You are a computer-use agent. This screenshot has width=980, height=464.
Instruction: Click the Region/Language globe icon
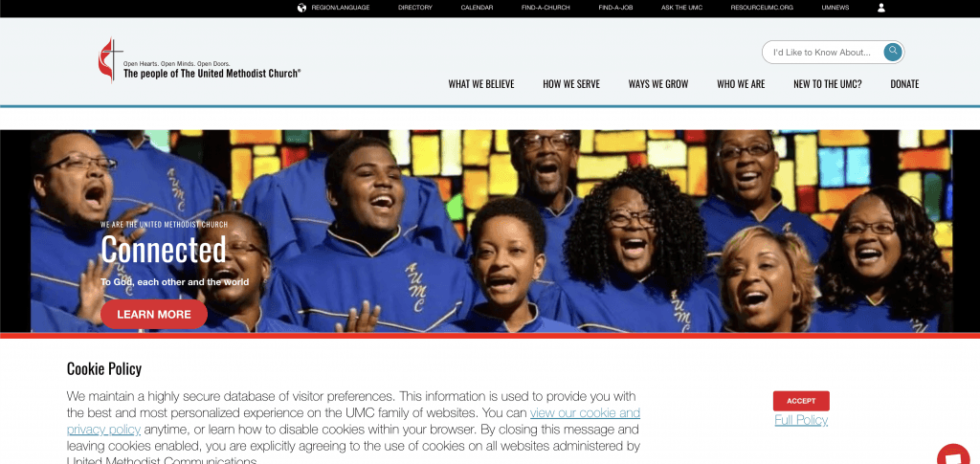[x=301, y=8]
